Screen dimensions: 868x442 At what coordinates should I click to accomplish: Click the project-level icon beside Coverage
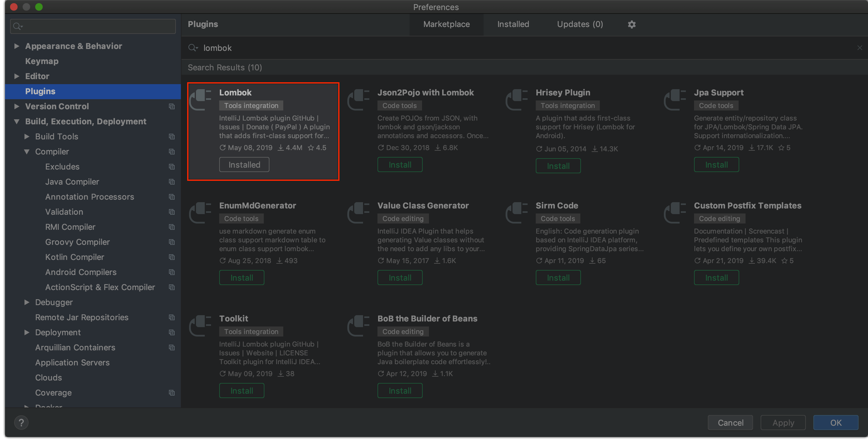(171, 393)
